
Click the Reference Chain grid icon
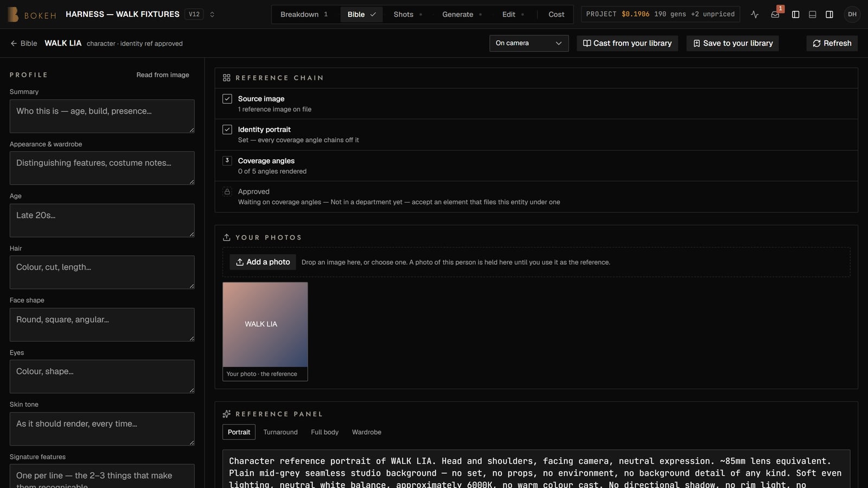[x=227, y=78]
